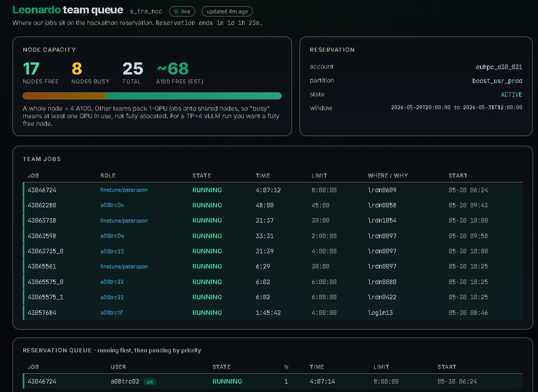Image resolution: width=538 pixels, height=392 pixels.
Task: Click the partition value boost_usr_prod
Action: point(497,81)
